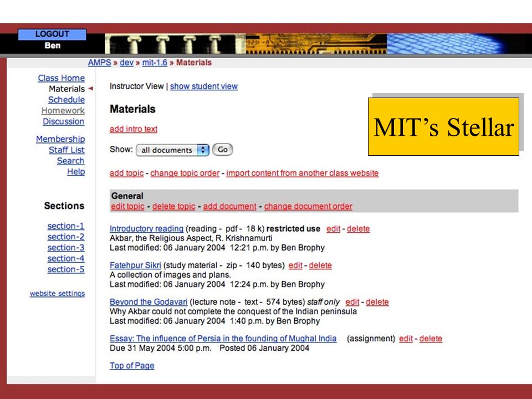This screenshot has height=399, width=532.
Task: Delete the Essay assignment entry
Action: point(431,339)
